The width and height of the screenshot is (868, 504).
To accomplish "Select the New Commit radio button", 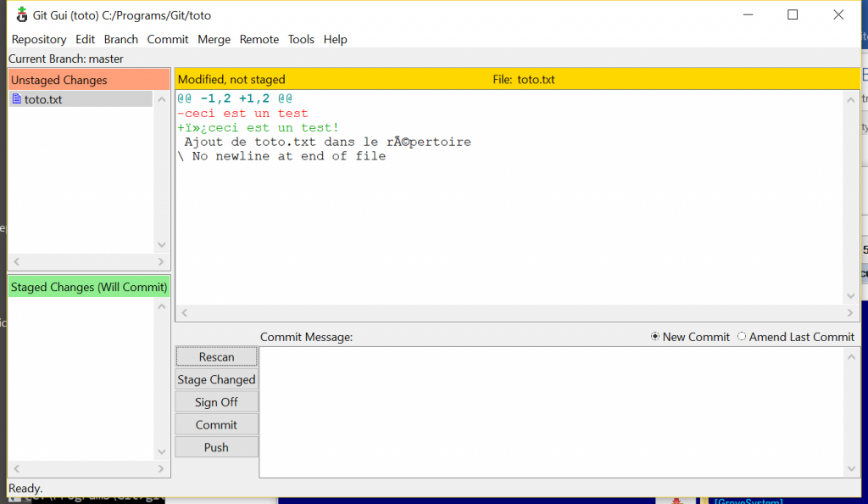I will [x=655, y=337].
